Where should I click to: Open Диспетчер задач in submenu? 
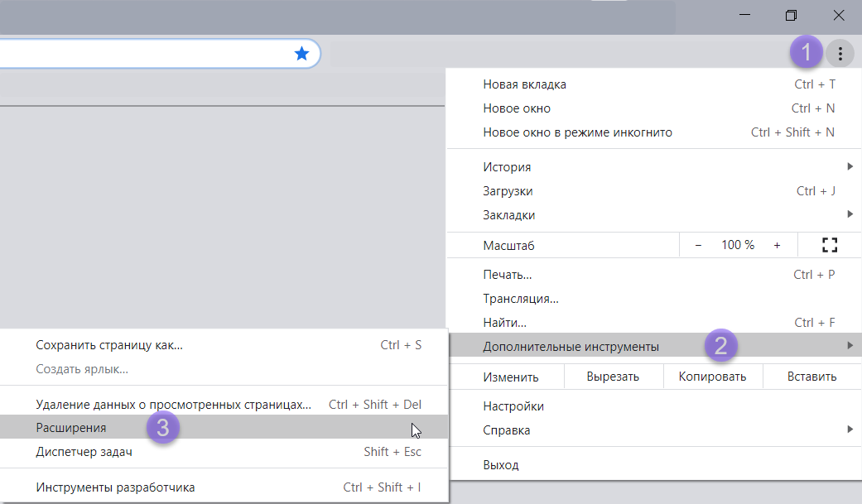pyautogui.click(x=84, y=452)
